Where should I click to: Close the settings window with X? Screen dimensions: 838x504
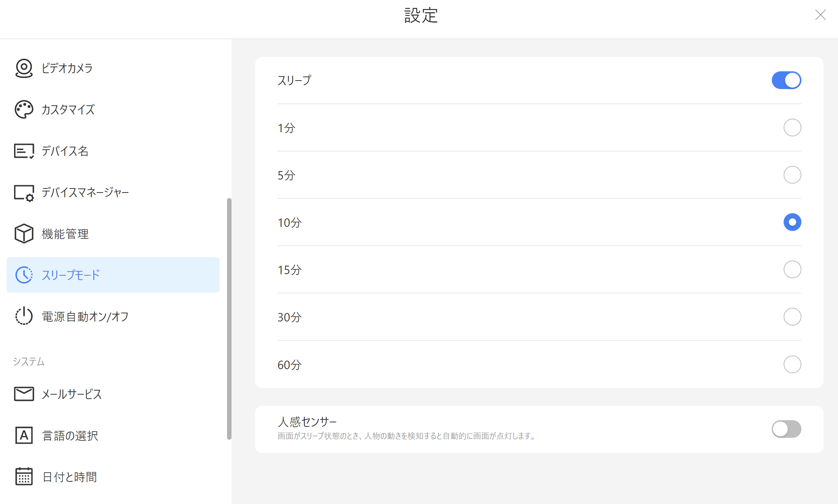pos(820,15)
